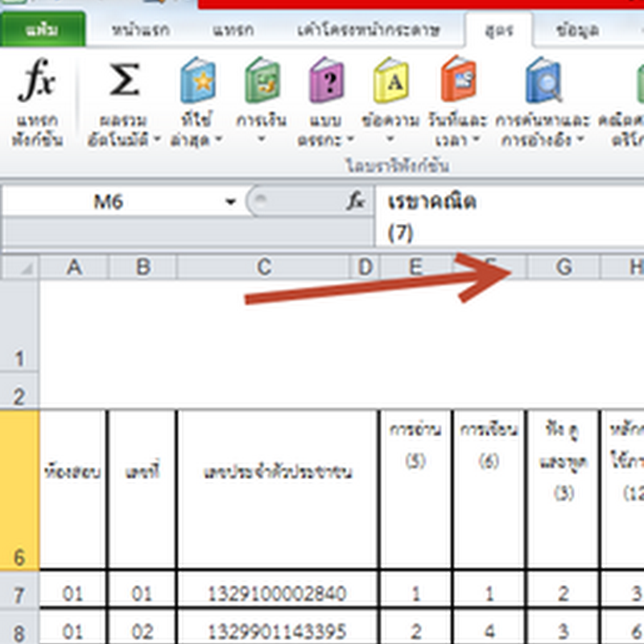This screenshot has width=644, height=644.
Task: Expand the Logical functions dropdown arrow
Action: 350,140
